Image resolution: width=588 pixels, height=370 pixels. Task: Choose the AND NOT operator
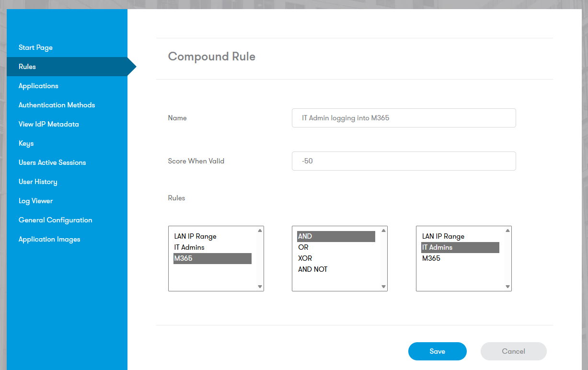312,269
